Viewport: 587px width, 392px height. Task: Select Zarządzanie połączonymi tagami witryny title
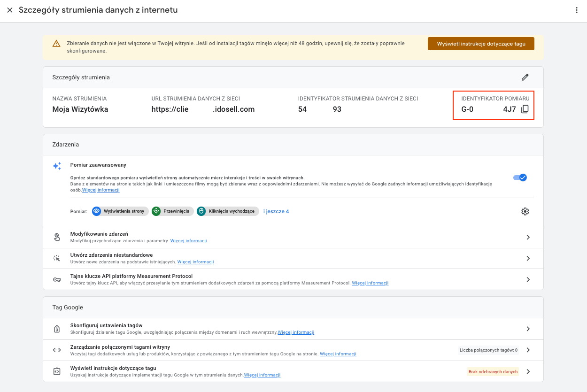pos(120,347)
